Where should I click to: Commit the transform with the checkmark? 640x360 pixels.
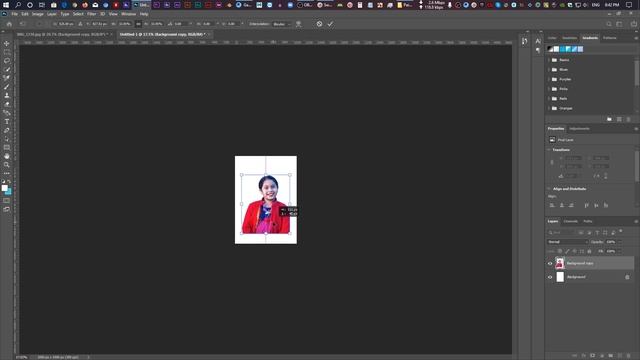330,24
